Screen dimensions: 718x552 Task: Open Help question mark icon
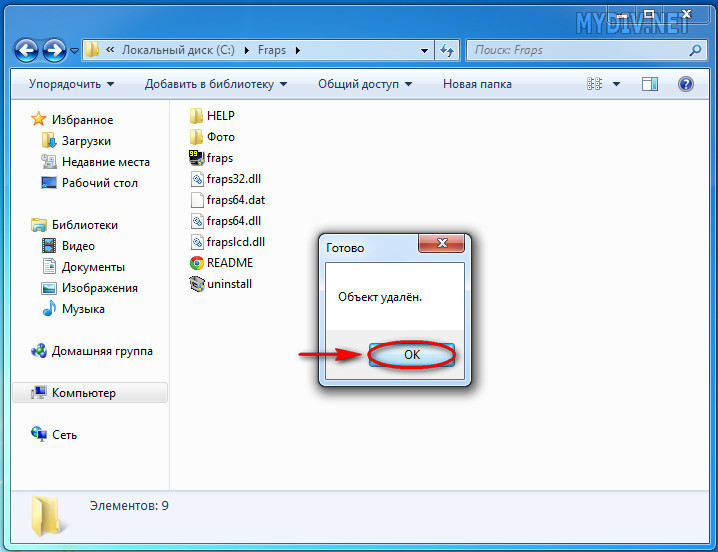685,84
